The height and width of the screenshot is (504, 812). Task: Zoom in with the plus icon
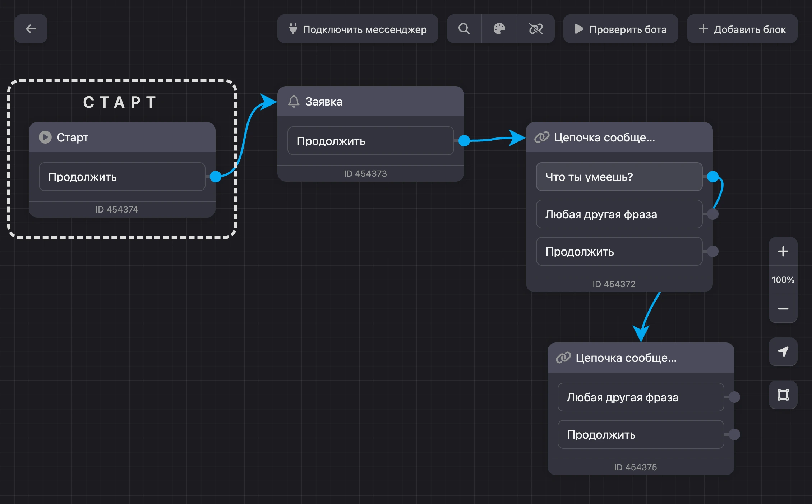tap(783, 251)
